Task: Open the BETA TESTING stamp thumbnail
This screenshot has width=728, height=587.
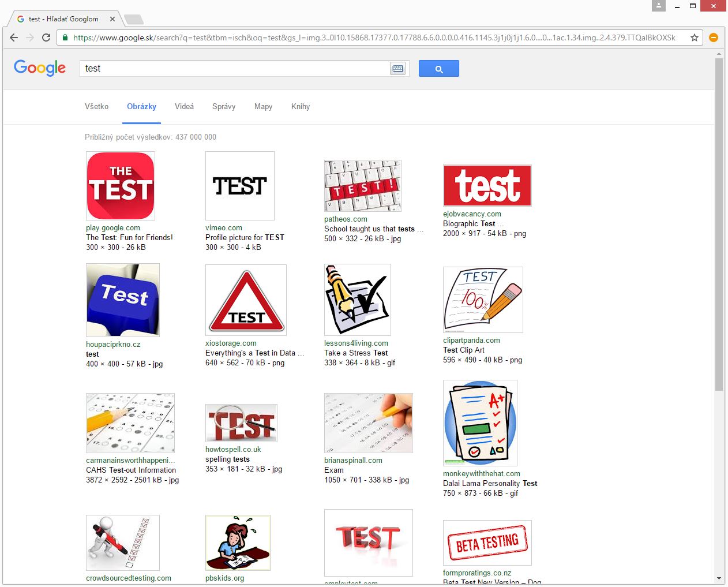Action: [487, 543]
